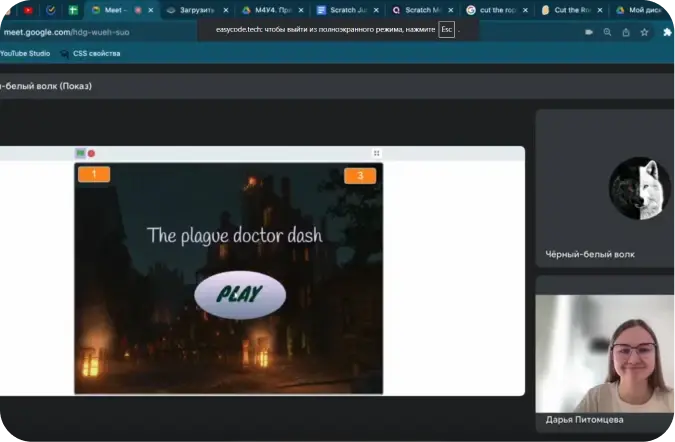Click Дарья Питомцева's video tile
This screenshot has width=675, height=442.
604,354
